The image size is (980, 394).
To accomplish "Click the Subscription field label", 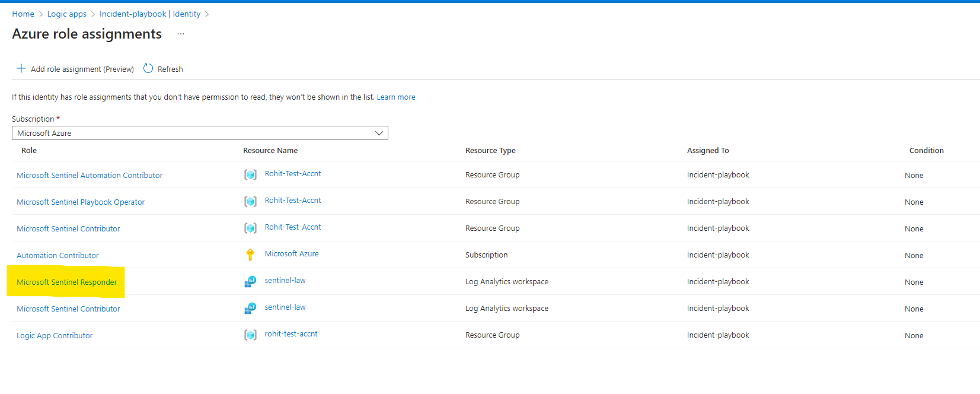I will (x=36, y=119).
